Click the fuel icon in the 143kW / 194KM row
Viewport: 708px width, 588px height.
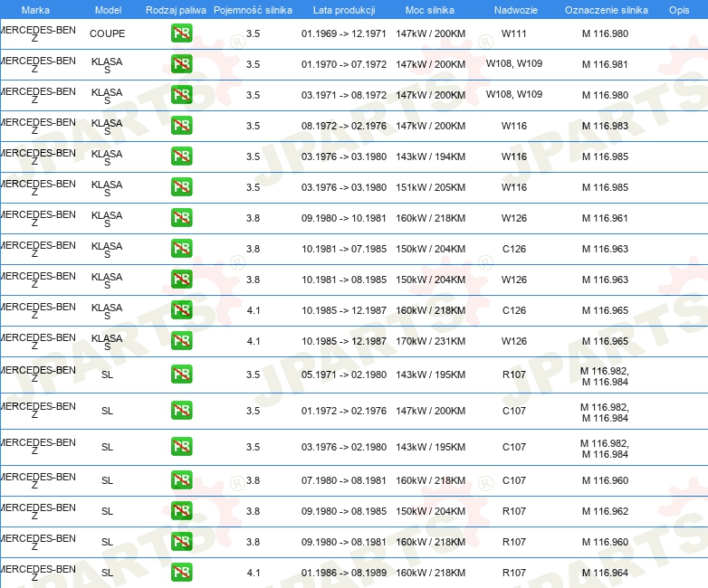click(181, 156)
